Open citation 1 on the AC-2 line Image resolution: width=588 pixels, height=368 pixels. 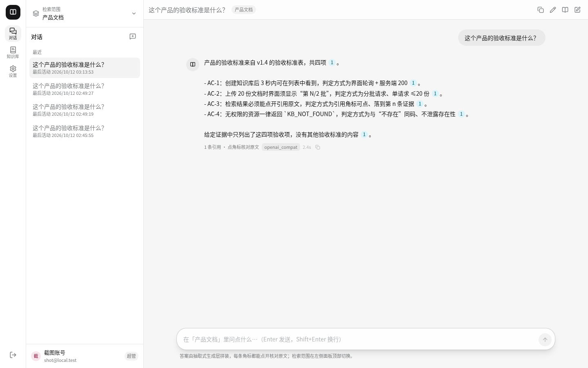pos(435,94)
